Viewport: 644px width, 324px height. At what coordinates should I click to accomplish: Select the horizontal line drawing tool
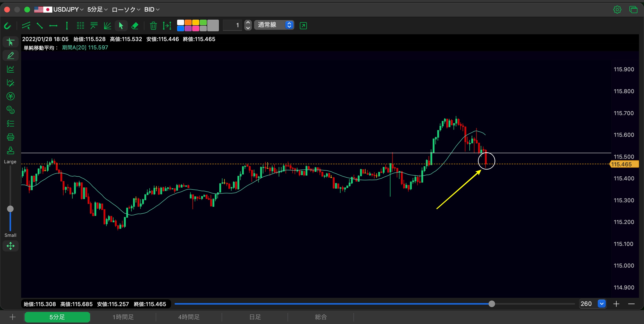[53, 26]
